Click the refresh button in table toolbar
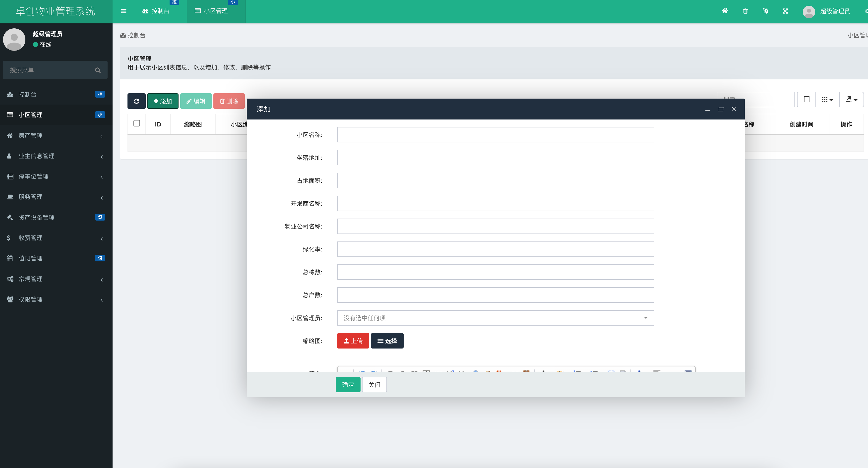 tap(136, 101)
